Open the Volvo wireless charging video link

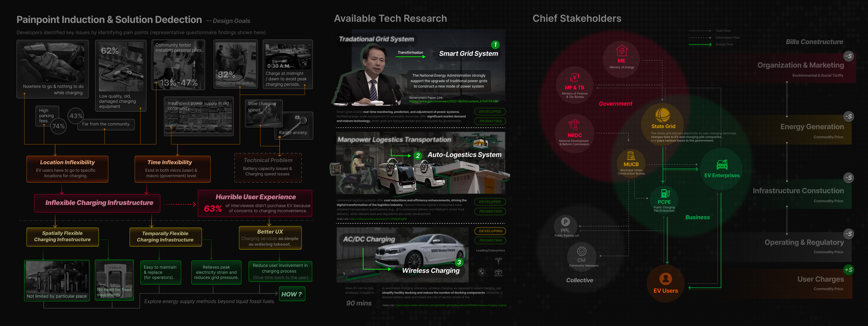[450, 305]
